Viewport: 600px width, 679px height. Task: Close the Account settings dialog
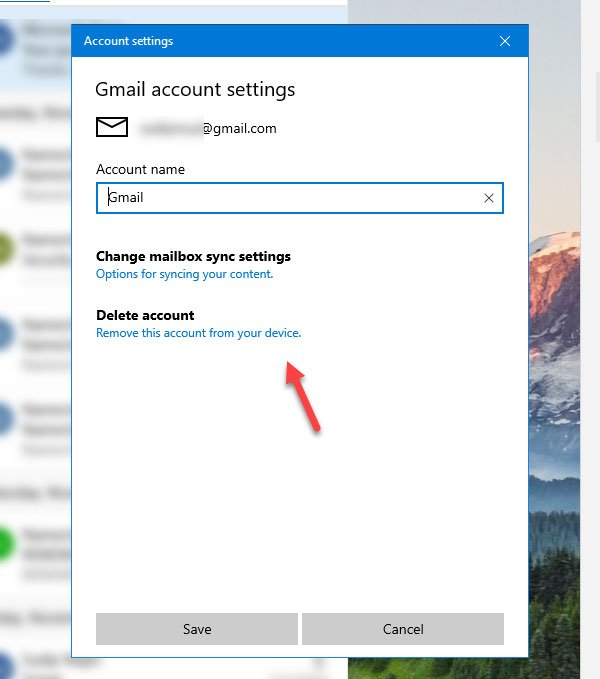pos(504,41)
